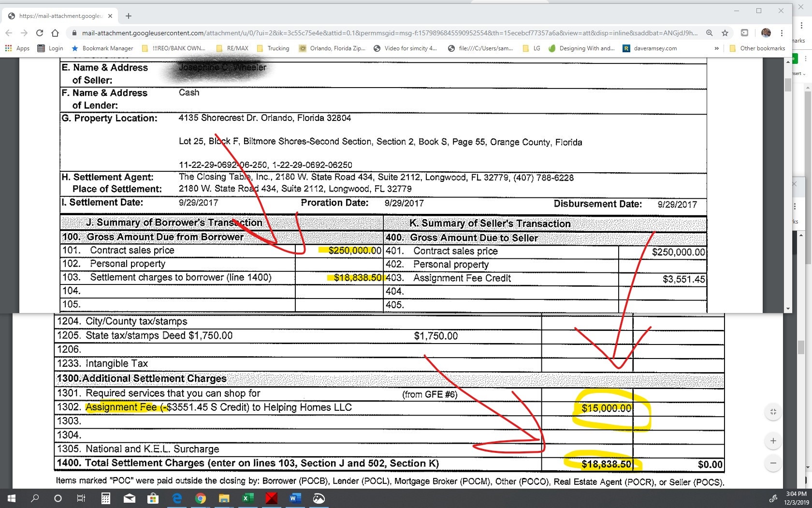
Task: Click the address bar URL field
Action: [389, 33]
